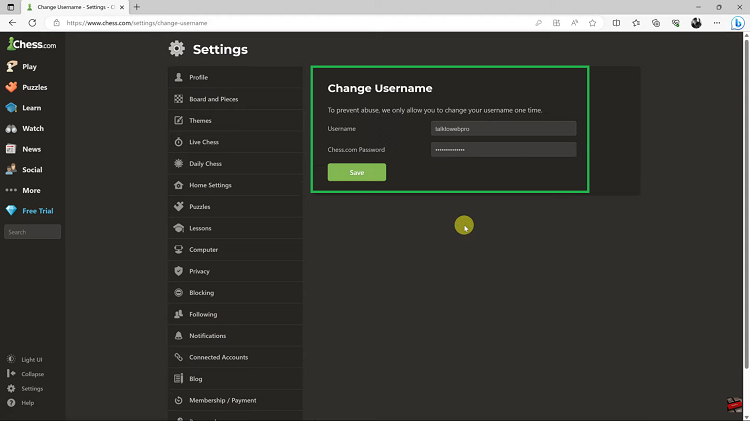Click the read aloud icon

click(x=574, y=23)
